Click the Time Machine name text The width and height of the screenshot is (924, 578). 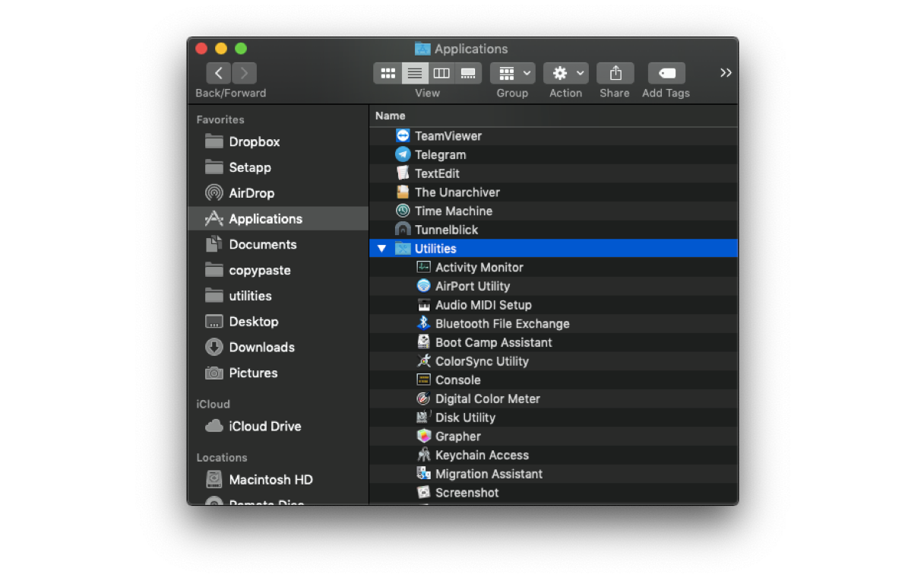454,211
